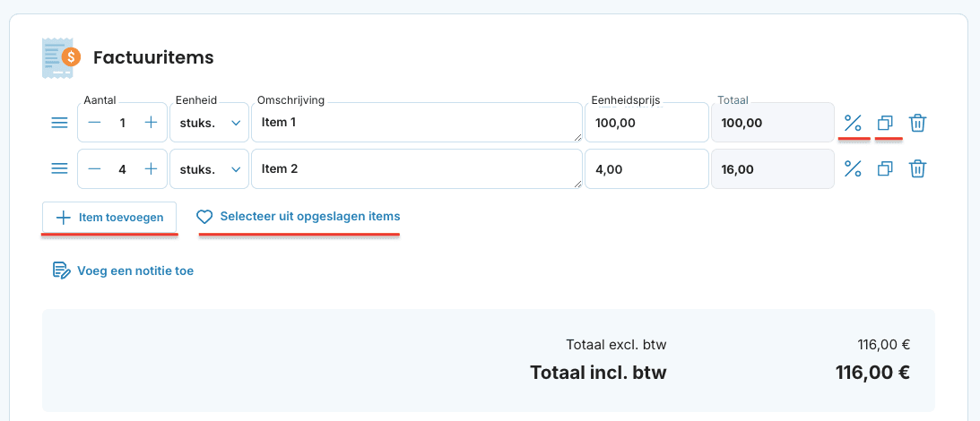Click the Eenheidsprijs field showing 4,00
This screenshot has height=421, width=980.
pos(646,168)
